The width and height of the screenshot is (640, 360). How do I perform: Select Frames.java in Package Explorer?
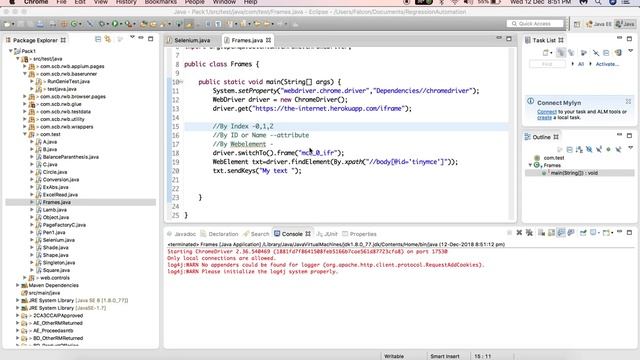pyautogui.click(x=57, y=202)
